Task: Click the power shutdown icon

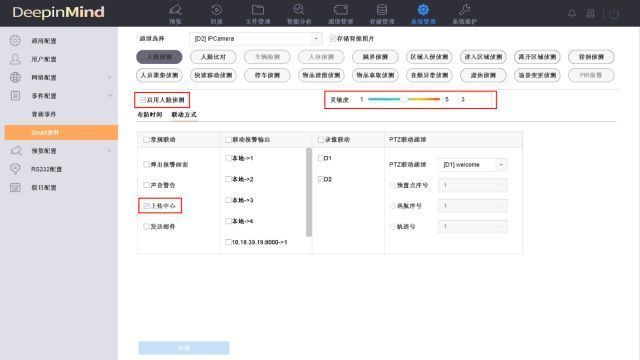Action: (x=614, y=13)
